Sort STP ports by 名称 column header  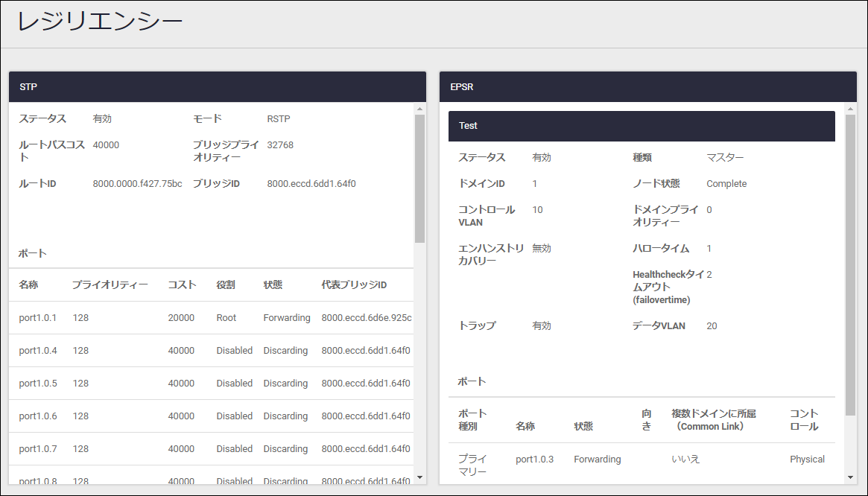29,284
